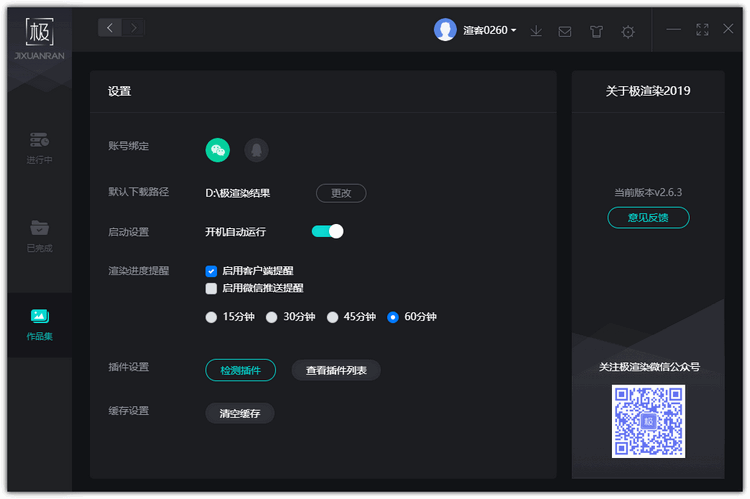Click the 意见反馈 feedback button
The height and width of the screenshot is (499, 750).
pyautogui.click(x=648, y=218)
